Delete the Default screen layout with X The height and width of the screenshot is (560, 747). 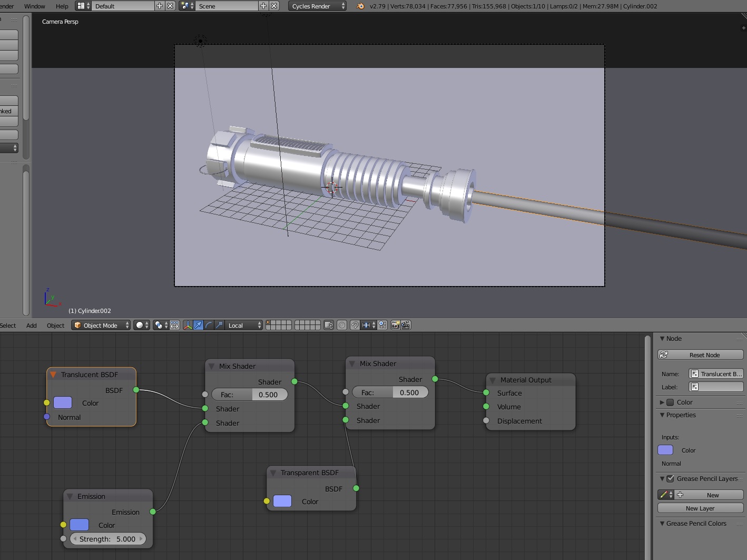click(x=170, y=6)
